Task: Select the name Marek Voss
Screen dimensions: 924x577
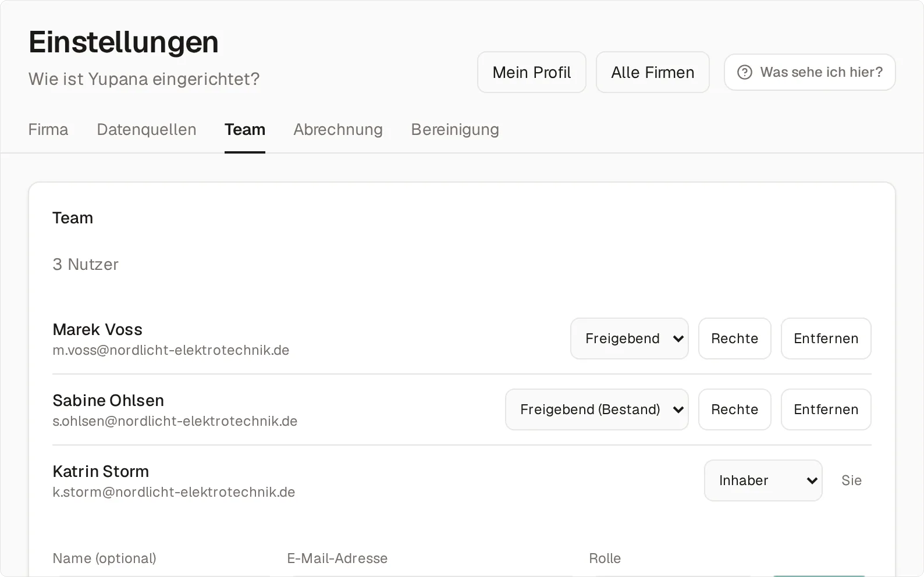Action: pyautogui.click(x=98, y=329)
